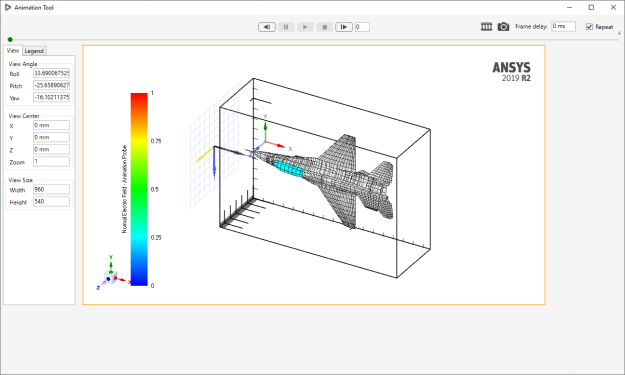Click the frame number field
The width and height of the screenshot is (625, 375).
coord(362,27)
